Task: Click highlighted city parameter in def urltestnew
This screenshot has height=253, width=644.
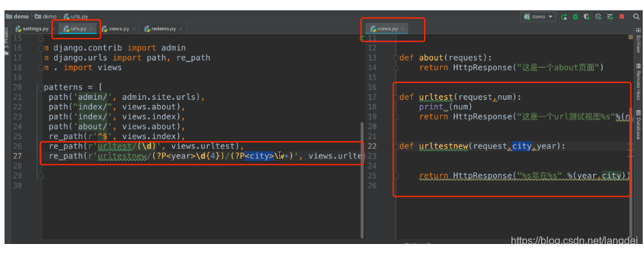Action: (x=522, y=146)
